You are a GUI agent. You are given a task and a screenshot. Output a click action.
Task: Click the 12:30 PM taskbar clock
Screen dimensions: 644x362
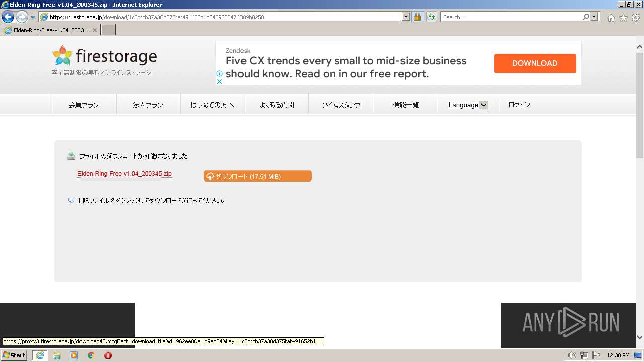click(618, 355)
